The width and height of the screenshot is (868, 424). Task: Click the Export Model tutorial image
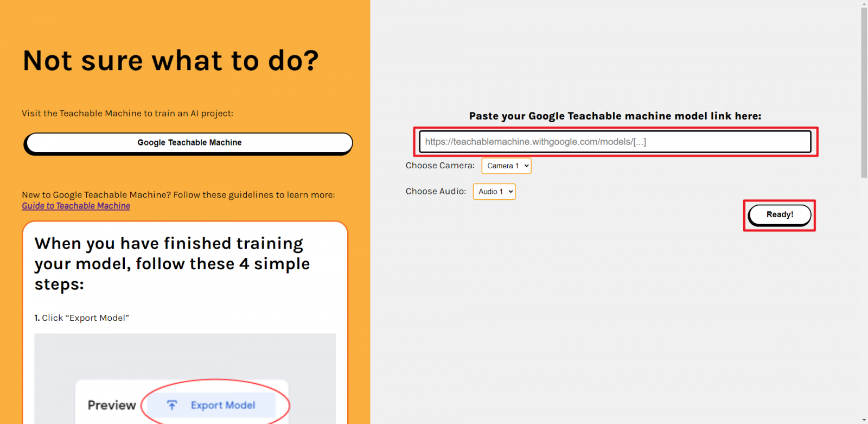pos(185,378)
